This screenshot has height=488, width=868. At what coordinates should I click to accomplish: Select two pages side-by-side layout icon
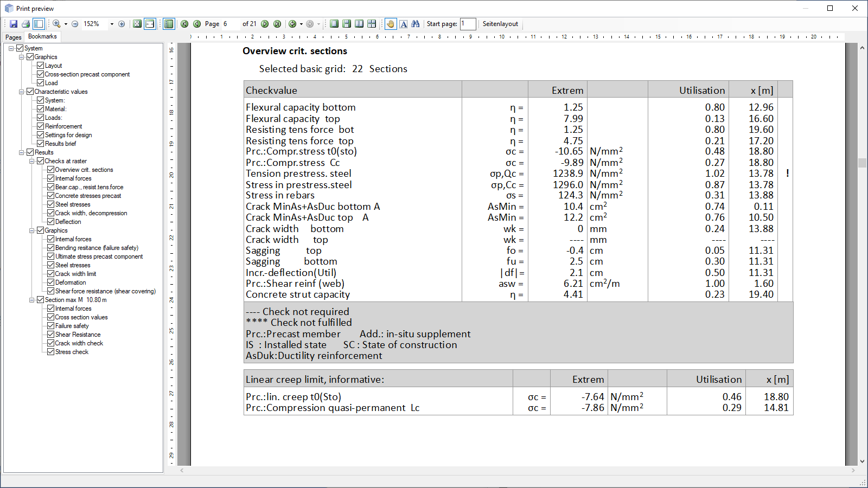coord(359,24)
